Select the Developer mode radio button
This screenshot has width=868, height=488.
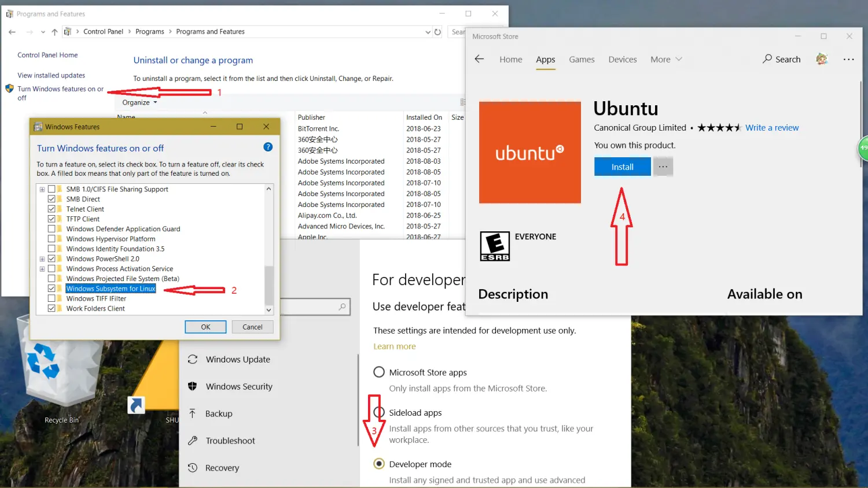379,464
